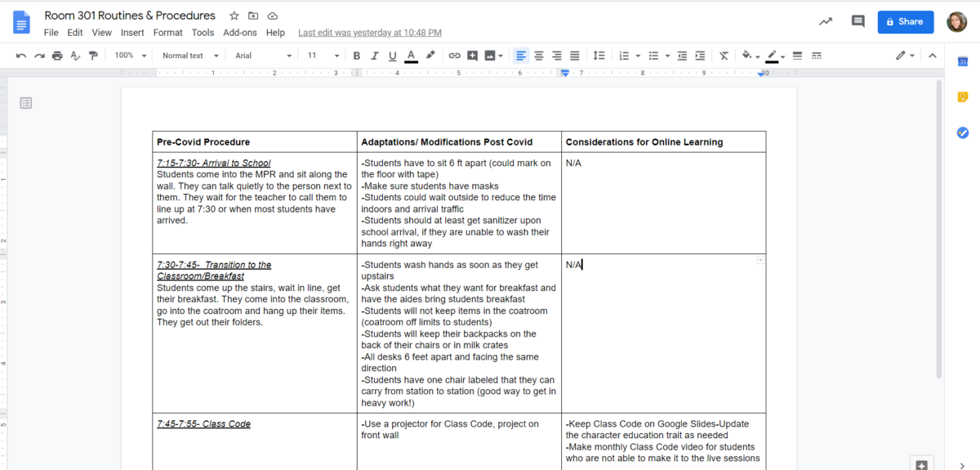The width and height of the screenshot is (980, 470).
Task: Print the document
Action: click(57, 56)
